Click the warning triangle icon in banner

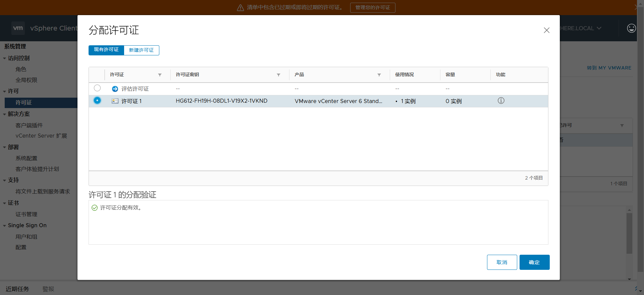tap(240, 8)
